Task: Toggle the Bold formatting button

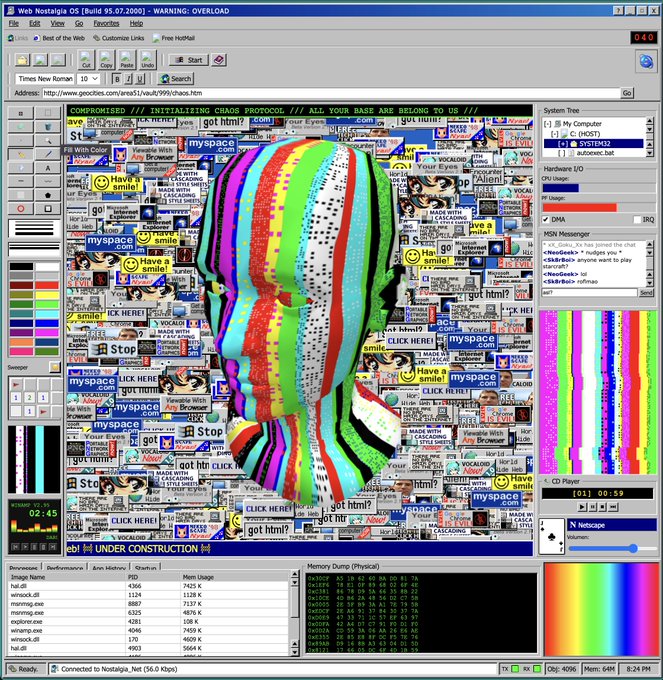Action: (117, 79)
